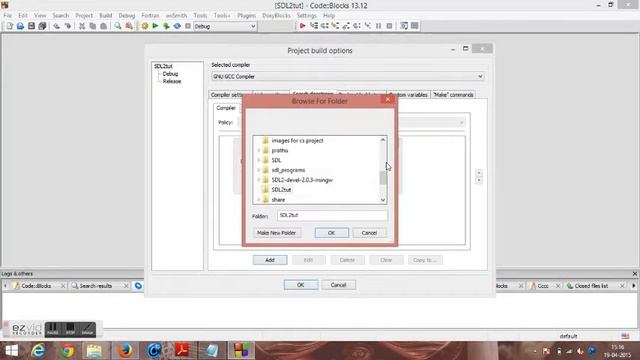
Task: Expand the SDL2-devel-2.0.3-mingw folder node
Action: [x=258, y=180]
